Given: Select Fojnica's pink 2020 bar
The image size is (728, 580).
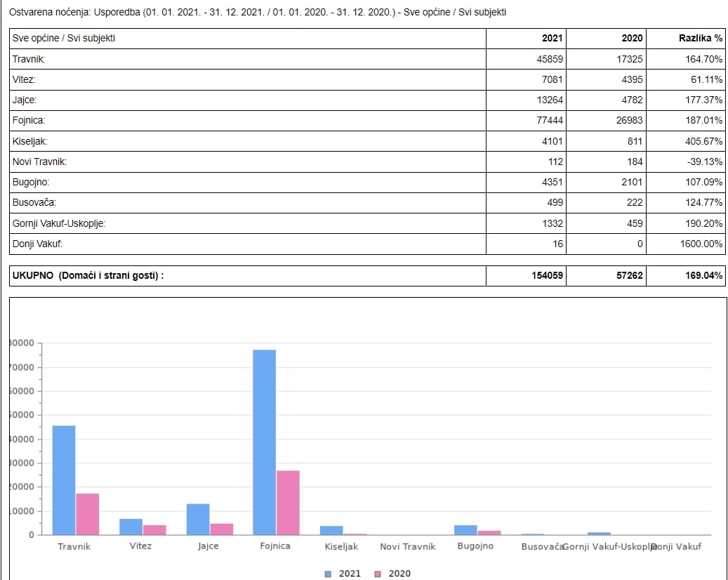Looking at the screenshot, I should click(288, 502).
